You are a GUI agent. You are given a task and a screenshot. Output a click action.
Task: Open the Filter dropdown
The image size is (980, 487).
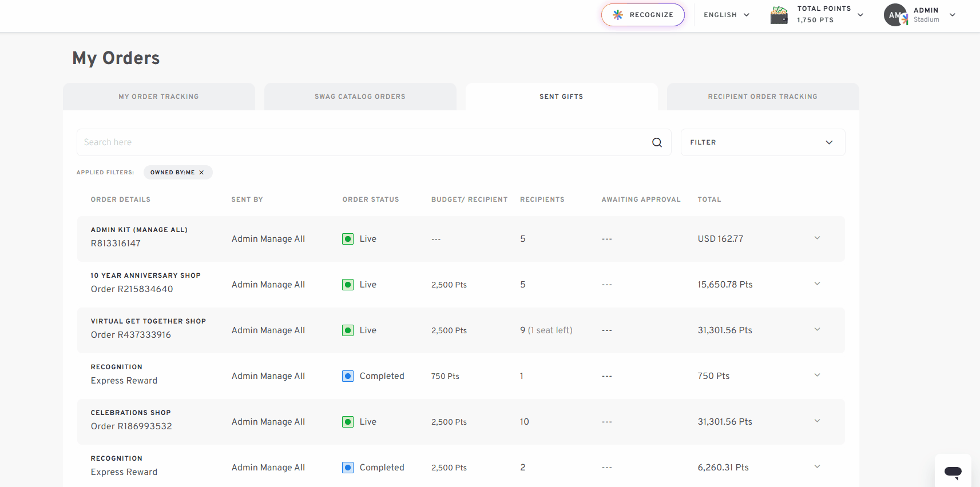point(763,142)
